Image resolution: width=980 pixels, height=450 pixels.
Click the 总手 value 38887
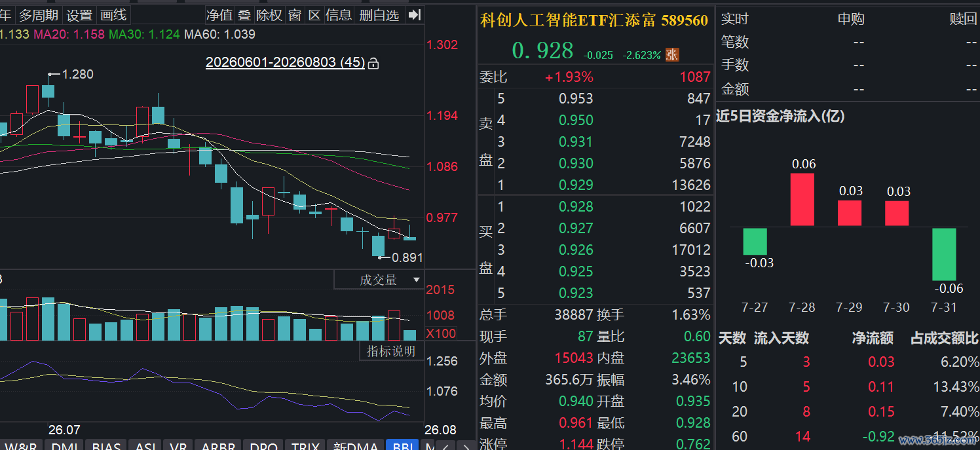[x=573, y=315]
